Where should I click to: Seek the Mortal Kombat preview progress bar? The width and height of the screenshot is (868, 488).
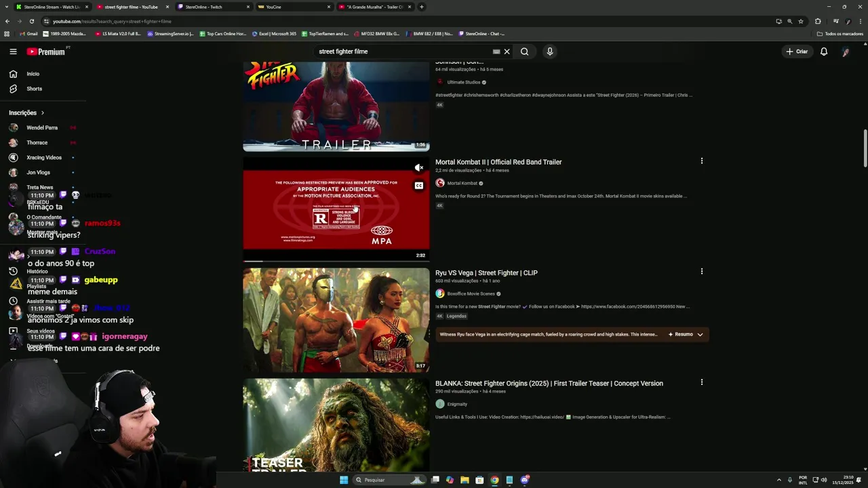[336, 261]
